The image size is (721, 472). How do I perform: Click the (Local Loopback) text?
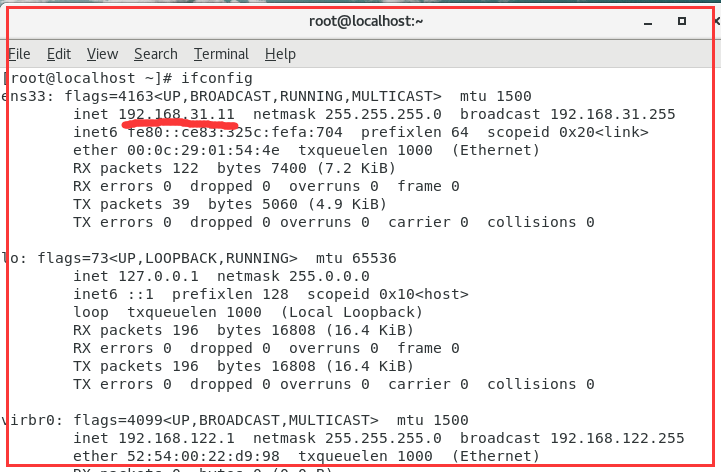tap(352, 312)
